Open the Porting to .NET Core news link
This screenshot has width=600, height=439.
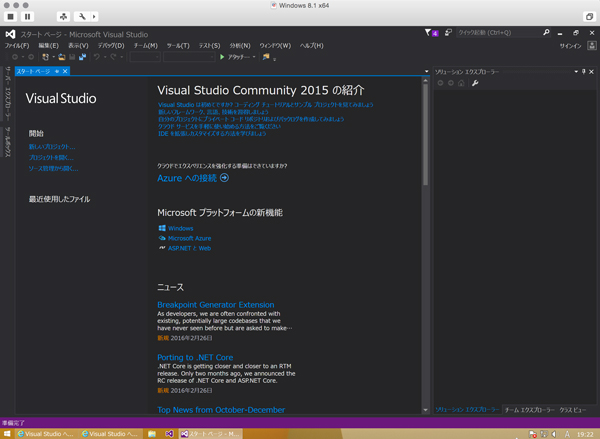[x=195, y=357]
